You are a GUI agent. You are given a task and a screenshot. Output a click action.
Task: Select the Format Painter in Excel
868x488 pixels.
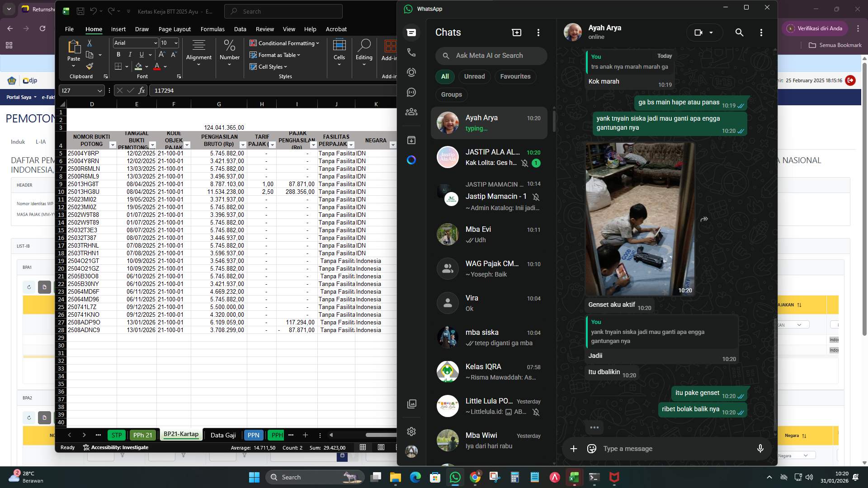pos(90,66)
